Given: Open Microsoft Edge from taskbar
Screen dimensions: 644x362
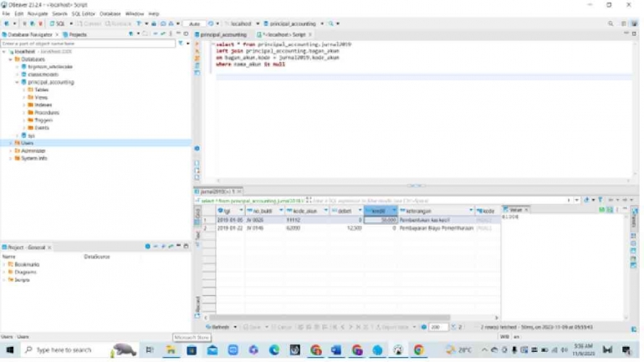Looking at the screenshot, I should 274,350.
